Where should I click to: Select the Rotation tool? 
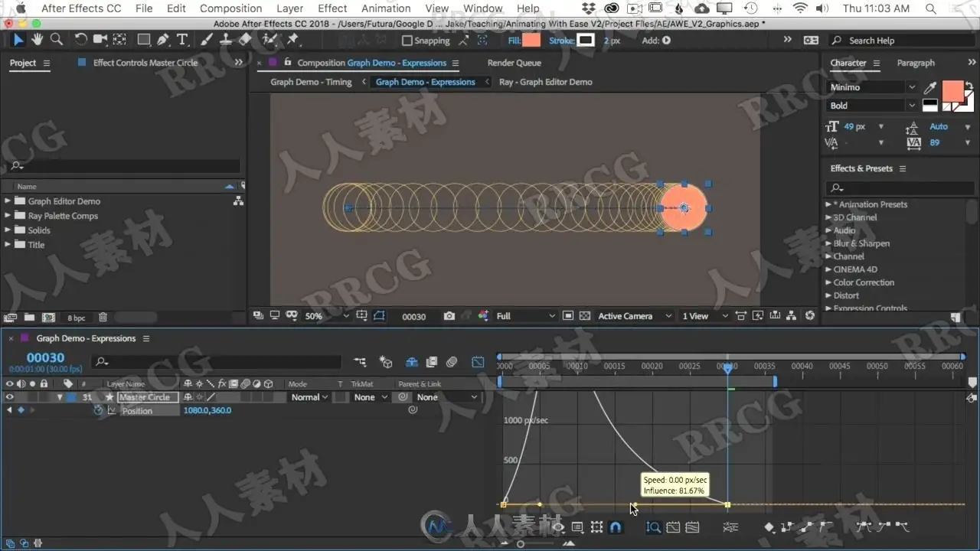click(x=80, y=40)
